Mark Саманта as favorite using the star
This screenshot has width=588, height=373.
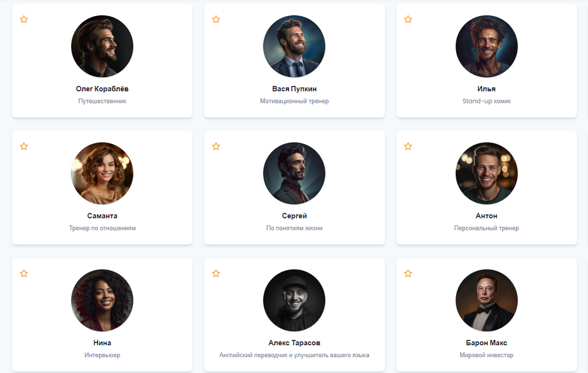click(24, 146)
